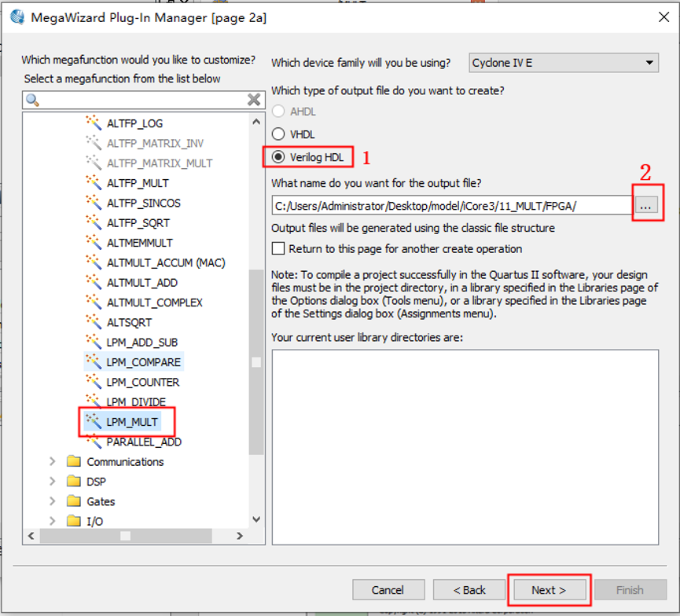Click the LPM_MULT megafunction wand icon
This screenshot has width=680, height=616.
pyautogui.click(x=94, y=422)
